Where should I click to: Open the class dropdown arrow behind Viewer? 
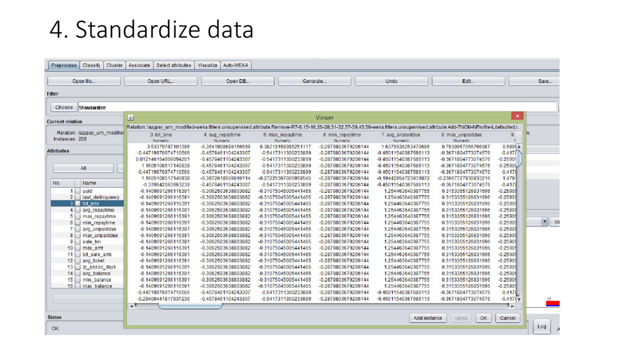(x=544, y=222)
